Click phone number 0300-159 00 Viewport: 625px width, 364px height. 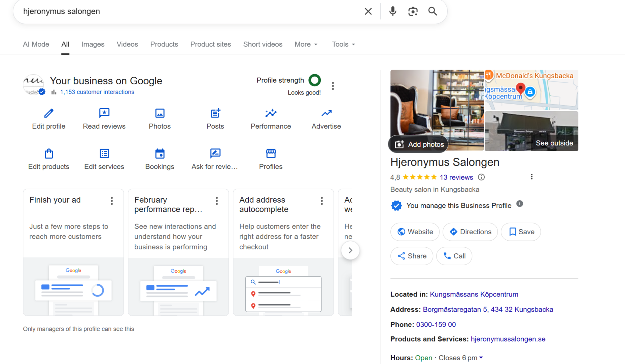point(436,325)
